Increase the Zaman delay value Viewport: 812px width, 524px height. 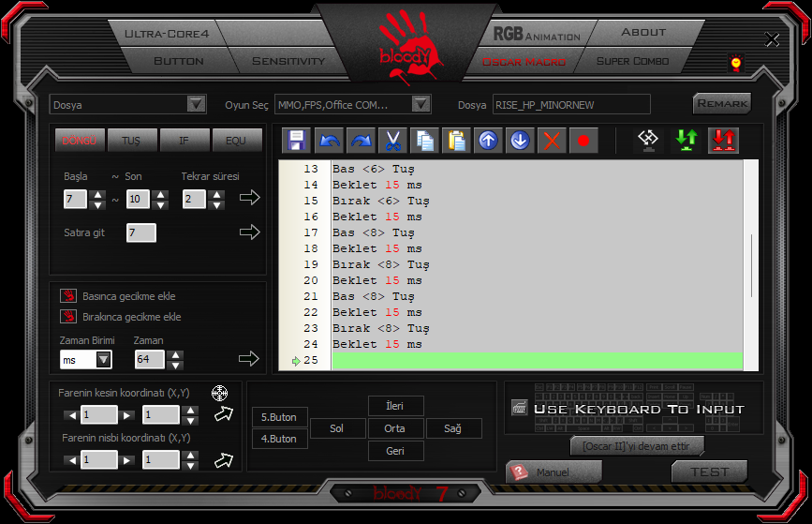click(x=176, y=355)
